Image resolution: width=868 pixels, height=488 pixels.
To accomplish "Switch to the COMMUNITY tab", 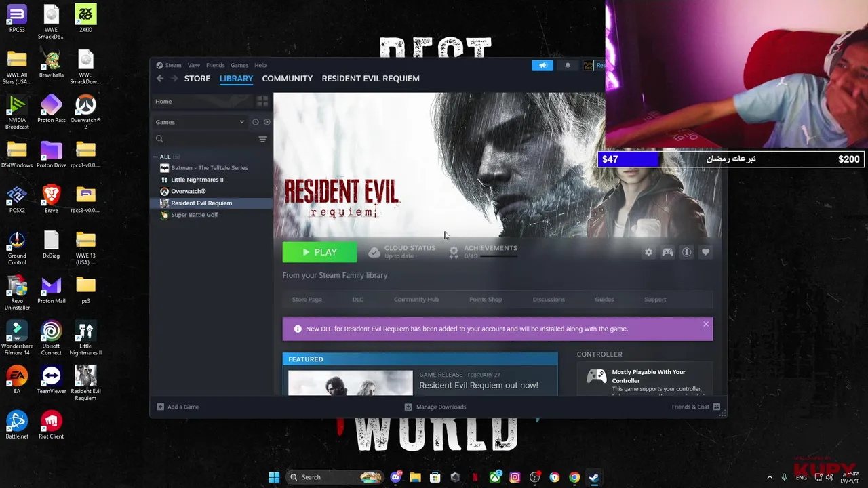I will click(x=288, y=79).
